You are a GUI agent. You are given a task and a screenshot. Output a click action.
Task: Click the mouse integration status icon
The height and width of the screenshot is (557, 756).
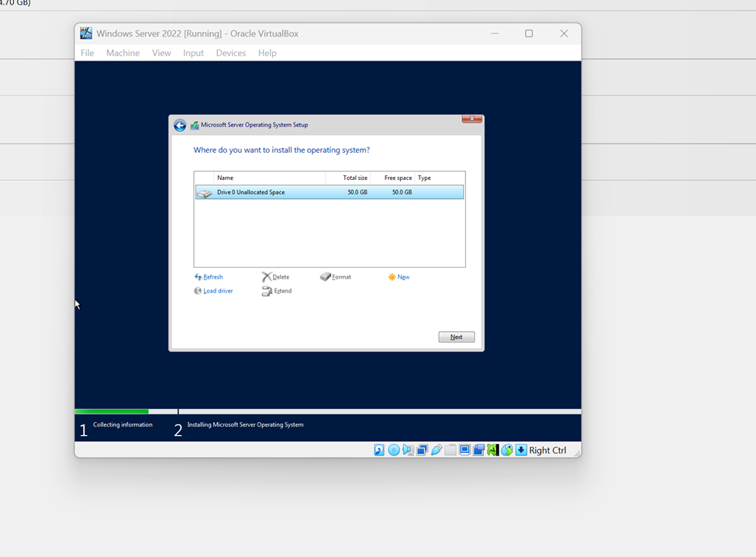tap(507, 450)
